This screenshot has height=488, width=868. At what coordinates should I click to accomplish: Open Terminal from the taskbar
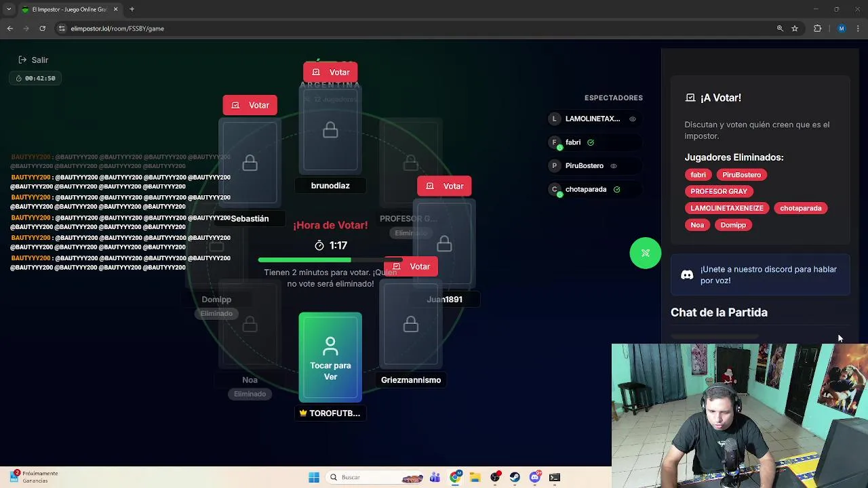[x=555, y=477]
